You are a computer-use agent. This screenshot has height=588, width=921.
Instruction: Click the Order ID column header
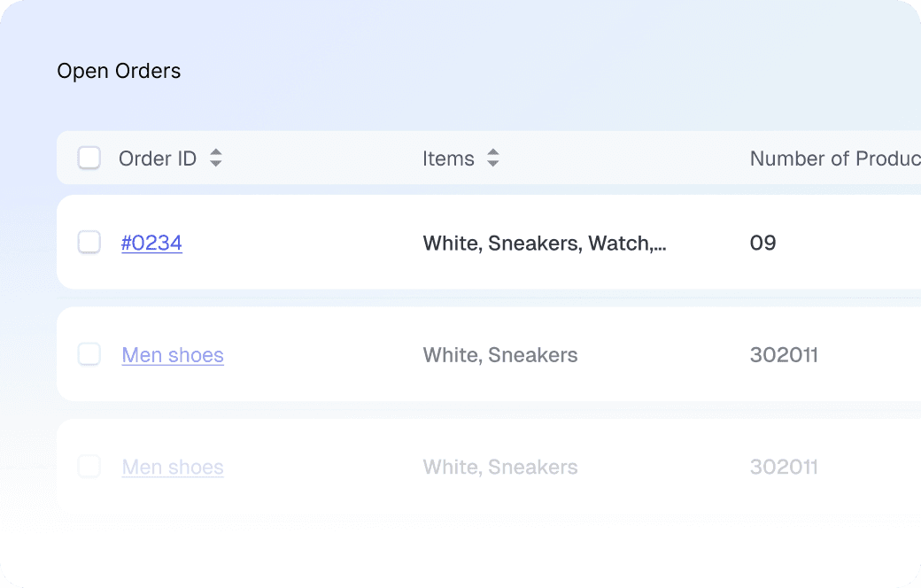[x=157, y=159]
